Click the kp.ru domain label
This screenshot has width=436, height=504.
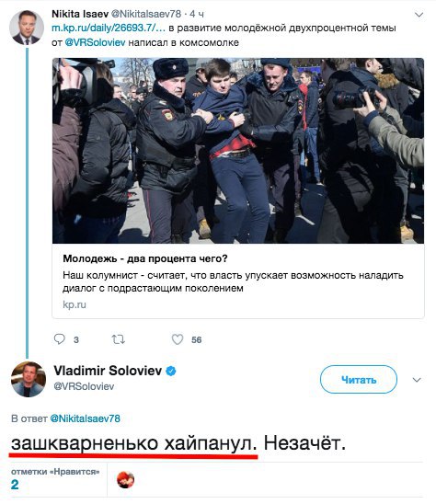[75, 304]
